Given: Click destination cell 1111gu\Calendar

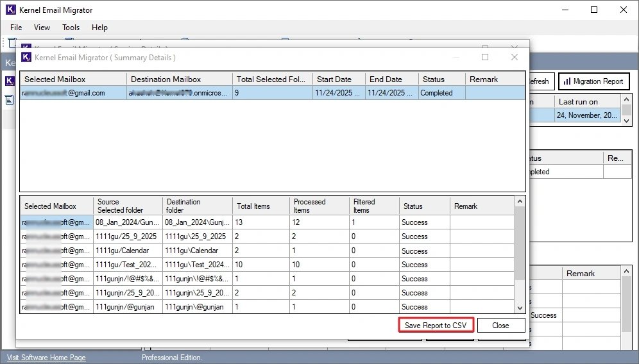Looking at the screenshot, I should point(198,251).
